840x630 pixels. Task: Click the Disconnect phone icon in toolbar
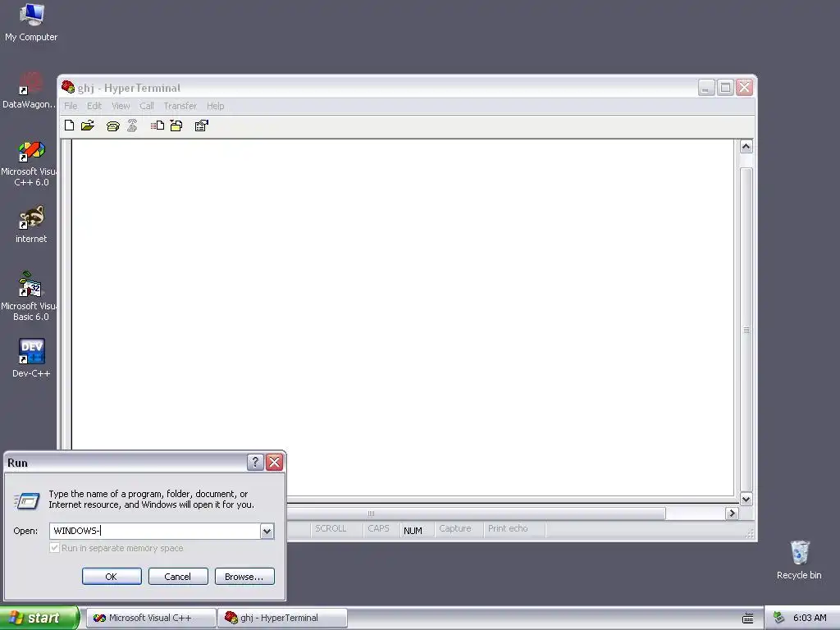(132, 126)
